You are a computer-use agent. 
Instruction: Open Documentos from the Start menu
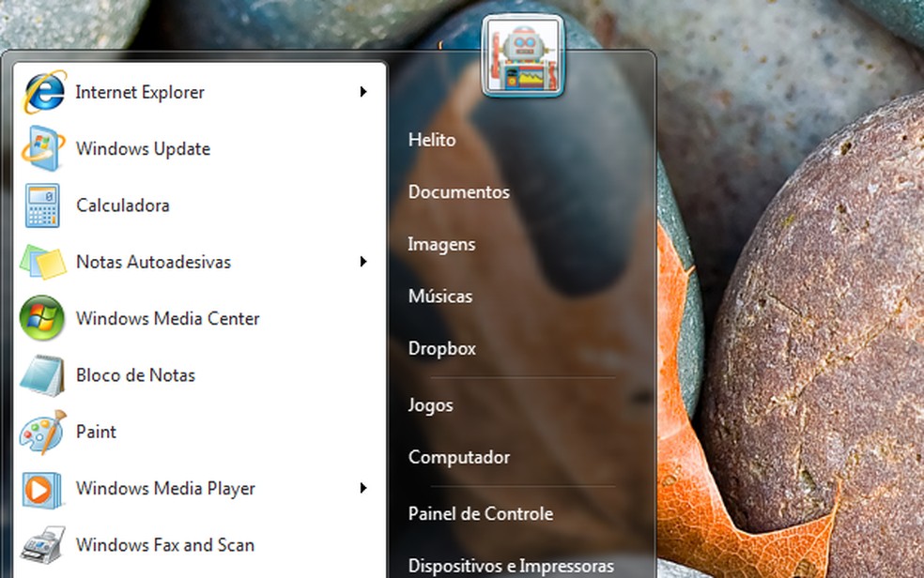[459, 191]
